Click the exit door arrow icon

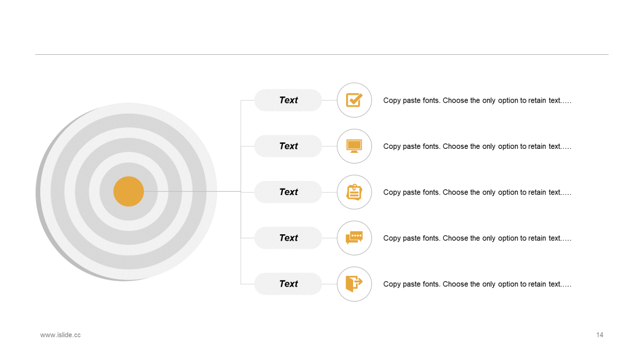point(354,284)
